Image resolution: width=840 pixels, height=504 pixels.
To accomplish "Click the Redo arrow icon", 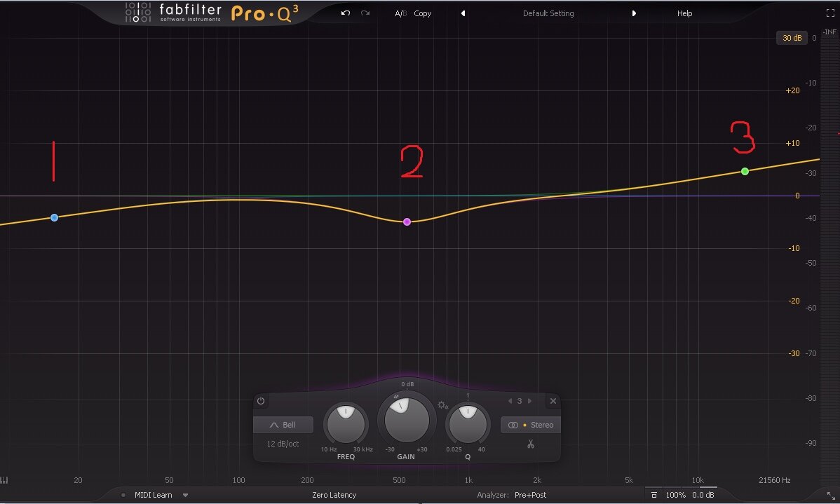I will pos(365,13).
